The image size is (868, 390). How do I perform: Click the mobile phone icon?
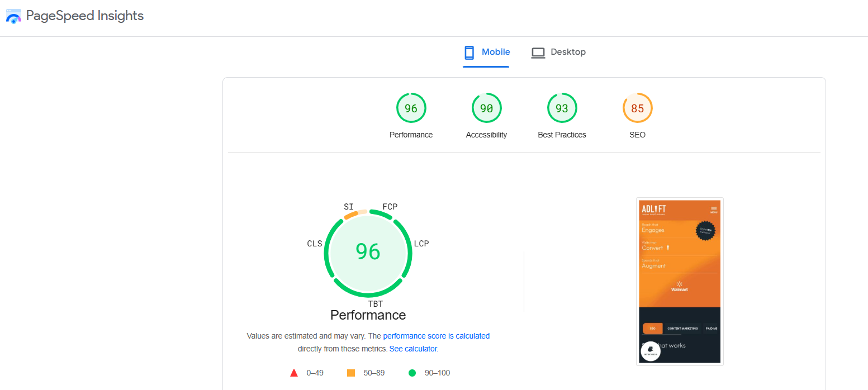[469, 53]
